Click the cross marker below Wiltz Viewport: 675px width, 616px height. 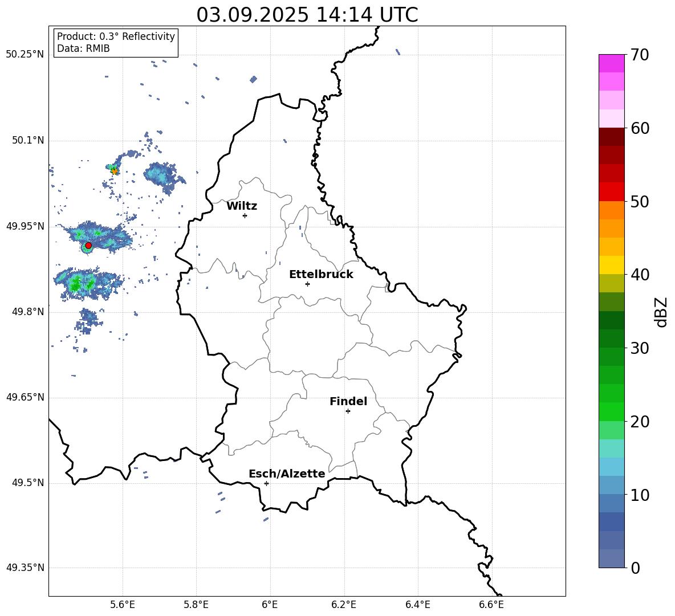[245, 215]
